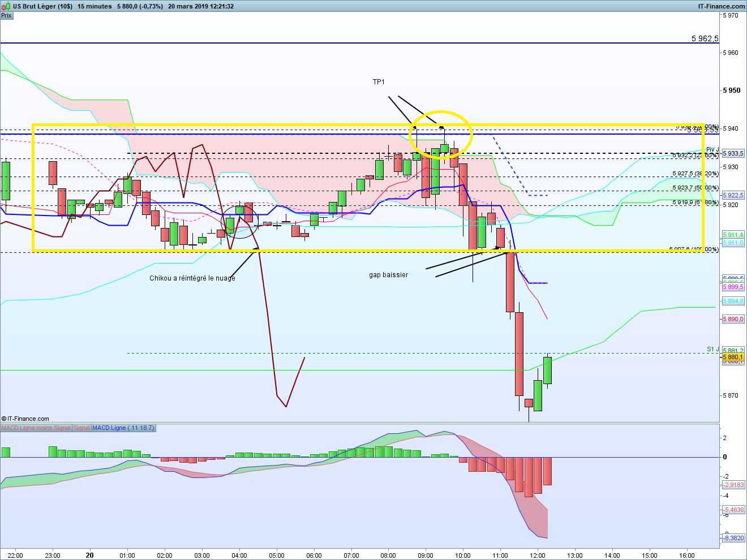This screenshot has width=747, height=560.
Task: Open MACD Ligne (11 18 7) settings label
Action: (123, 428)
